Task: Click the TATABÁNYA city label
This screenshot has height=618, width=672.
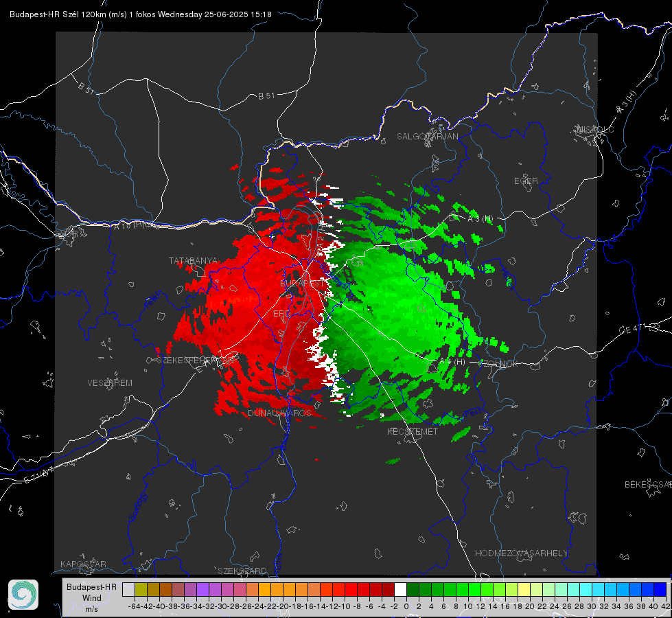Action: [194, 261]
